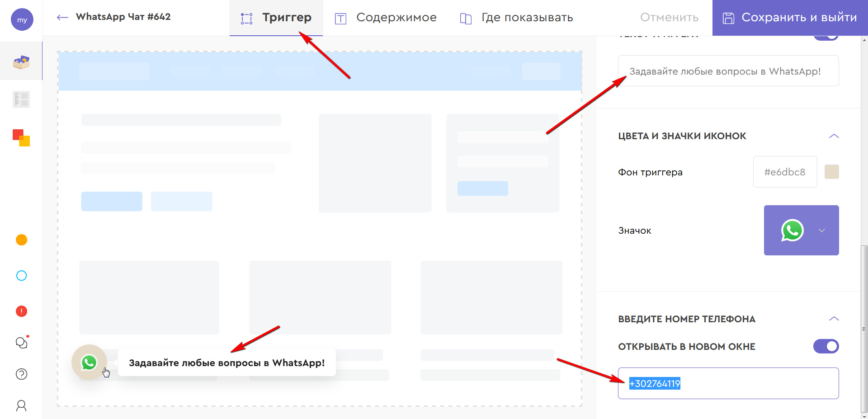Click the phone number input field
This screenshot has height=419, width=868.
728,383
